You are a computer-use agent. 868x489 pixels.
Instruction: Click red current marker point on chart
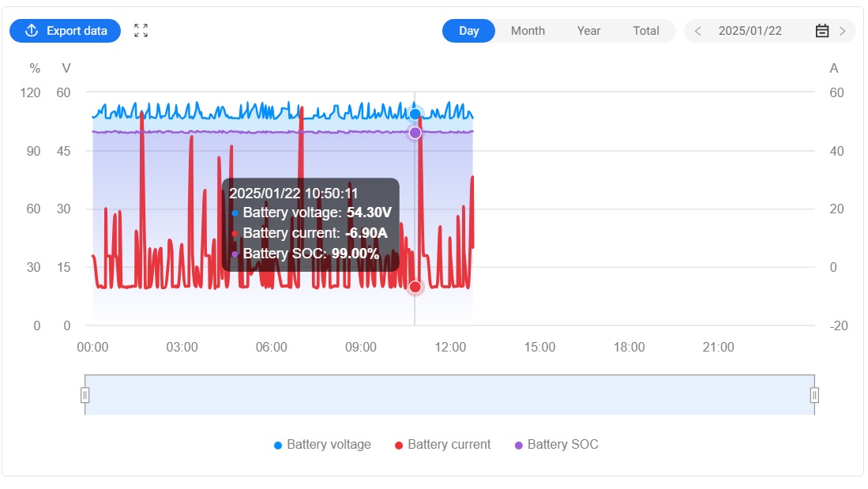coord(415,287)
